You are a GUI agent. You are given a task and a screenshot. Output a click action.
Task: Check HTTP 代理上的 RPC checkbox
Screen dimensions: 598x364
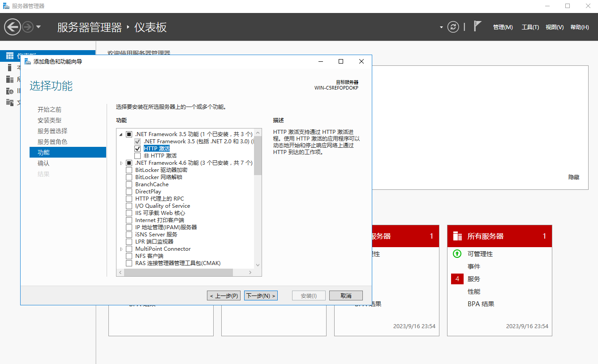129,199
